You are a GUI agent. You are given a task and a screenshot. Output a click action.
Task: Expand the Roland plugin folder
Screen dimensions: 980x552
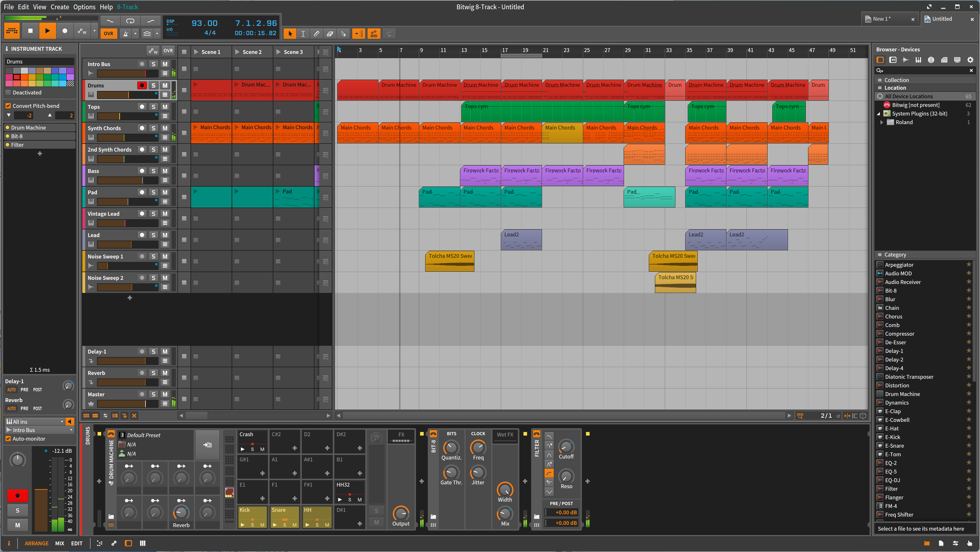coord(882,122)
